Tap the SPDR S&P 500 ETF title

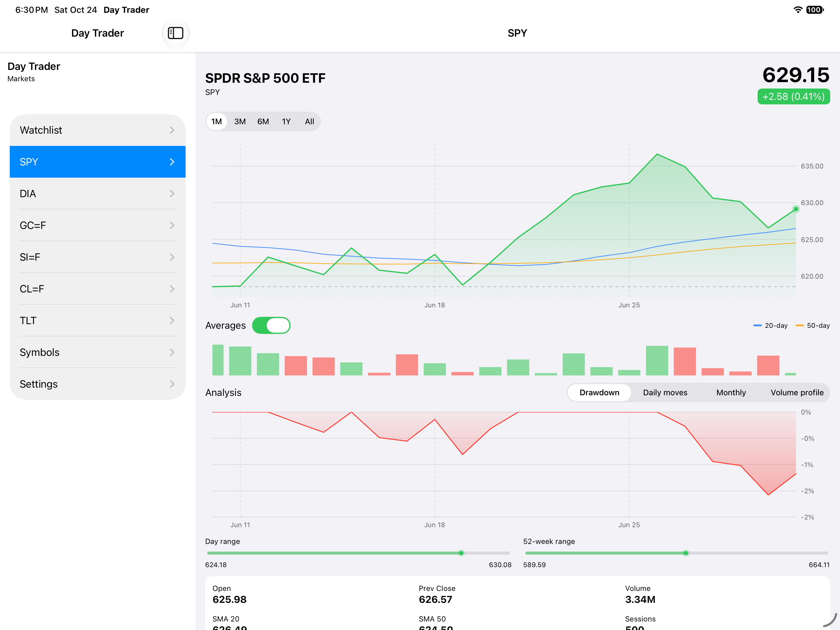tap(265, 78)
